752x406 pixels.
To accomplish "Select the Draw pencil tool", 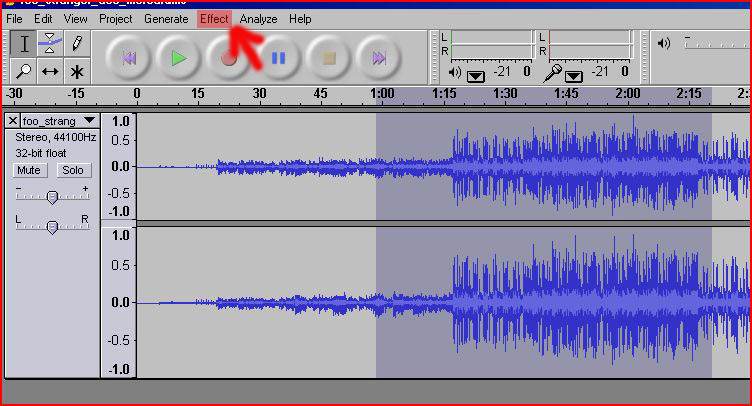I will [76, 43].
